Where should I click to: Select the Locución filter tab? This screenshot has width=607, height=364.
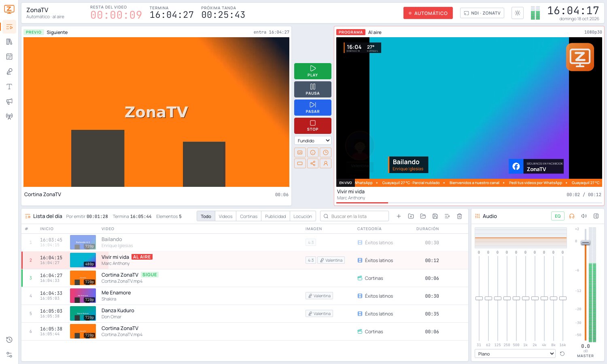[x=303, y=216]
